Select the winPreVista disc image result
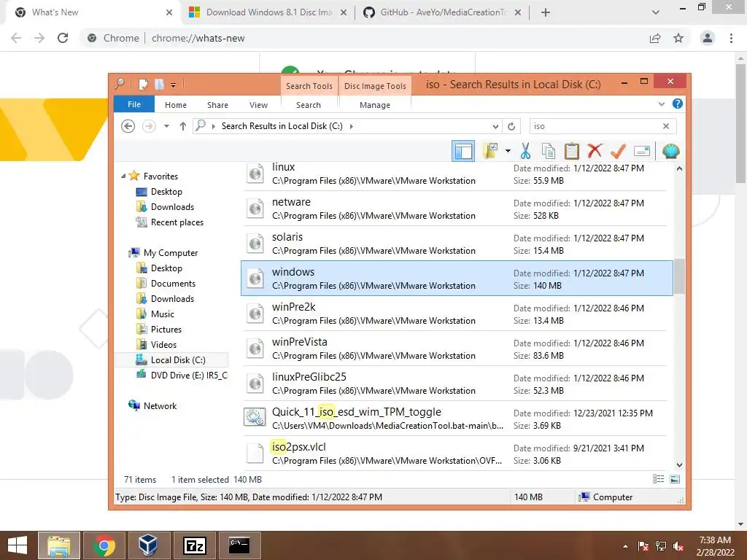The image size is (747, 560). point(457,348)
